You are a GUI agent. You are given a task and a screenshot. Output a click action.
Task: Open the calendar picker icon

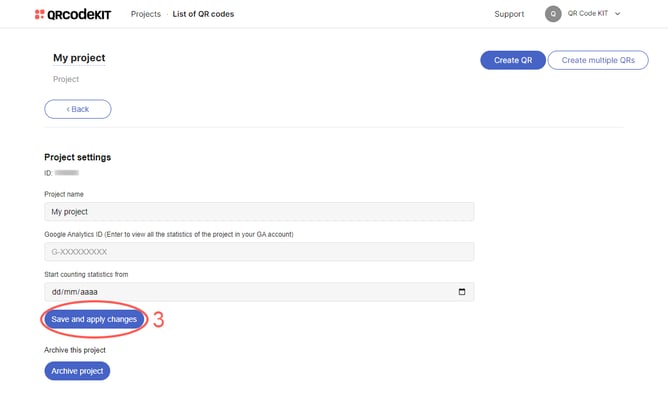[462, 292]
